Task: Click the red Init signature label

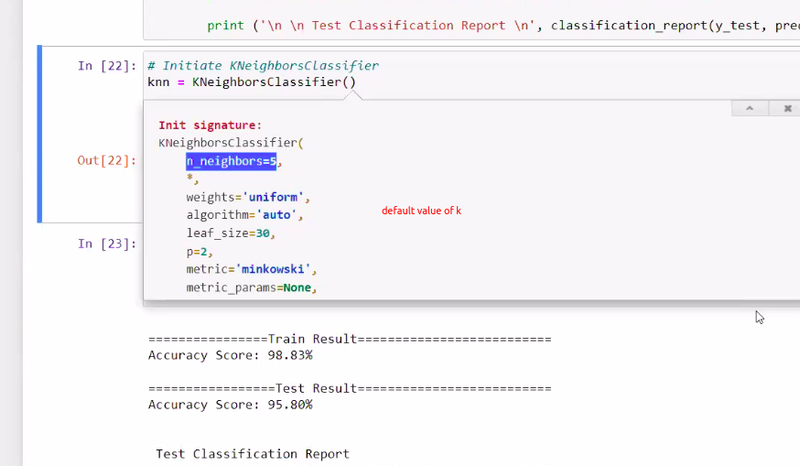Action: 209,125
